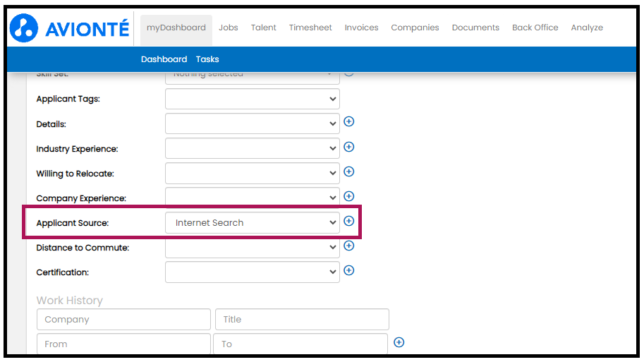Click the Work History Company field
Viewport: 644px width, 362px height.
click(123, 320)
